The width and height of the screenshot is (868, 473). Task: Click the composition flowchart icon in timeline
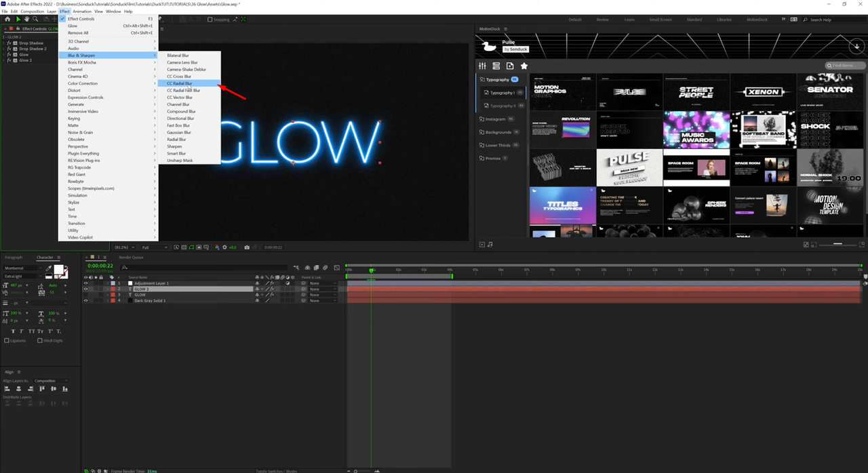click(298, 268)
